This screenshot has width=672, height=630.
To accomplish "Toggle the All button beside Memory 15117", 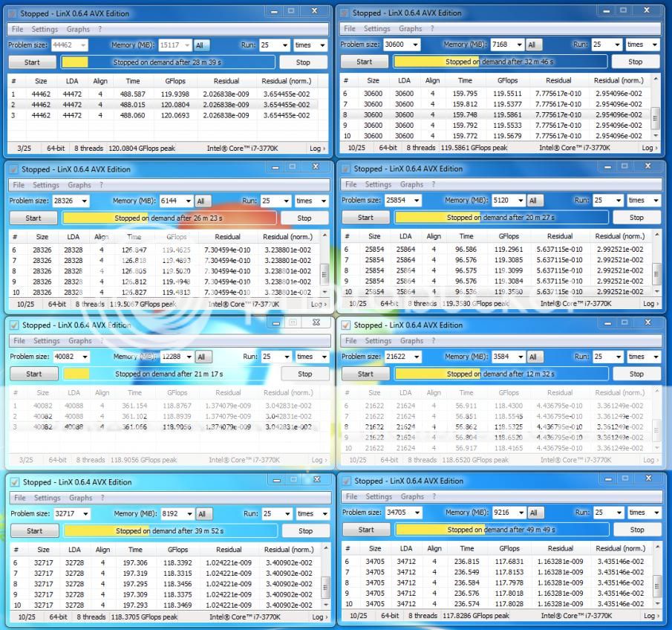I will (199, 45).
